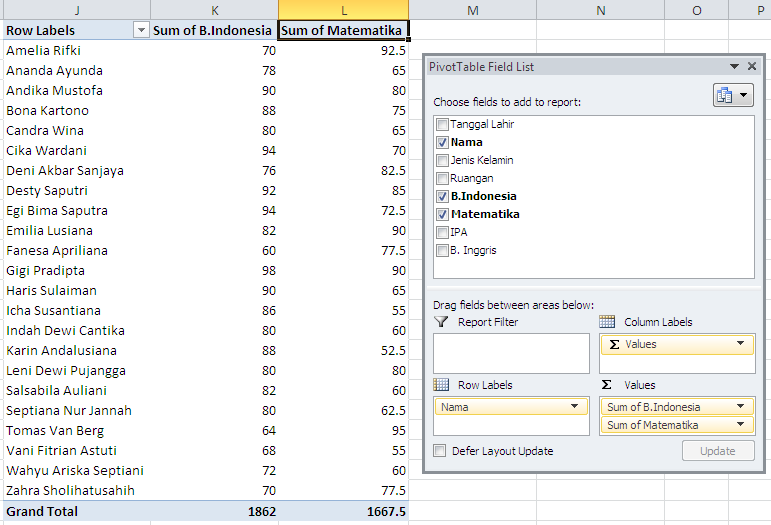
Task: Click the Row Labels grid icon
Action: click(x=441, y=384)
